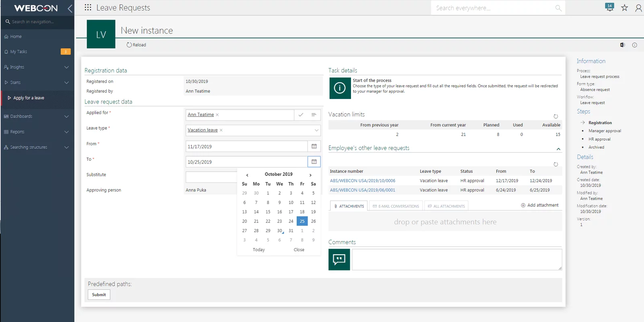
Task: Select October 18 in the calendar
Action: point(302,212)
